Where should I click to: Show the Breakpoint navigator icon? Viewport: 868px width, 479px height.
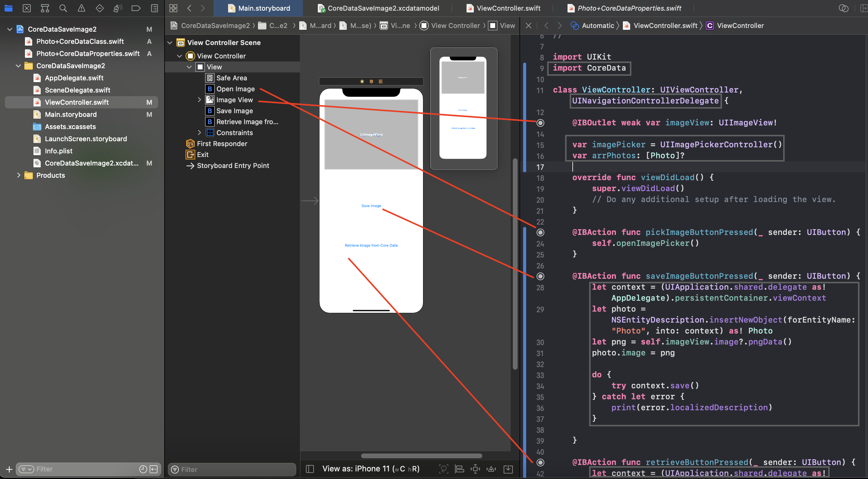point(136,8)
